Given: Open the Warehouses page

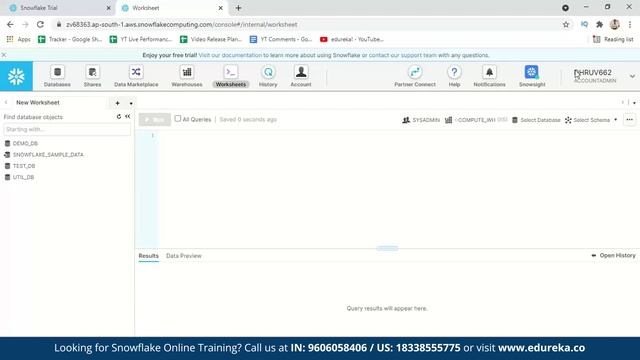Looking at the screenshot, I should click(187, 76).
